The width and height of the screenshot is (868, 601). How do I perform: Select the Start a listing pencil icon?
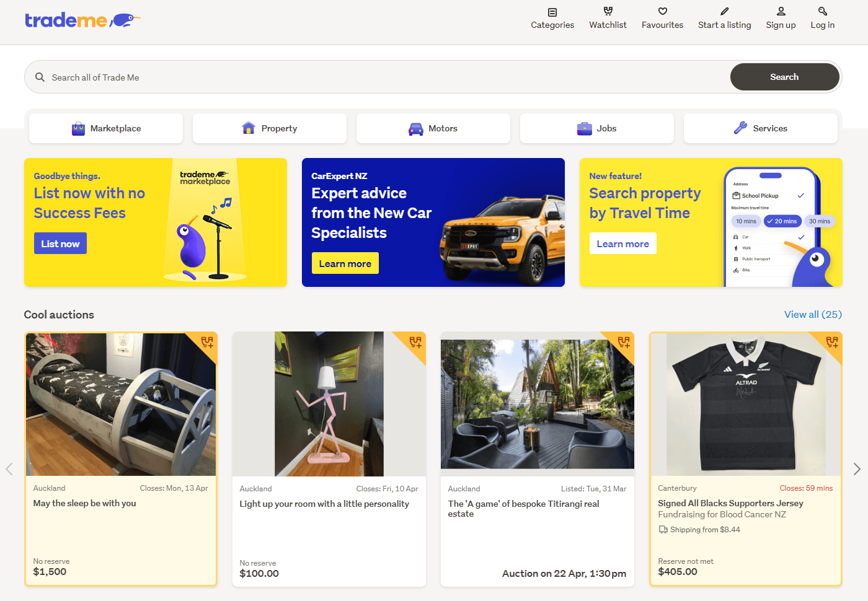point(724,11)
